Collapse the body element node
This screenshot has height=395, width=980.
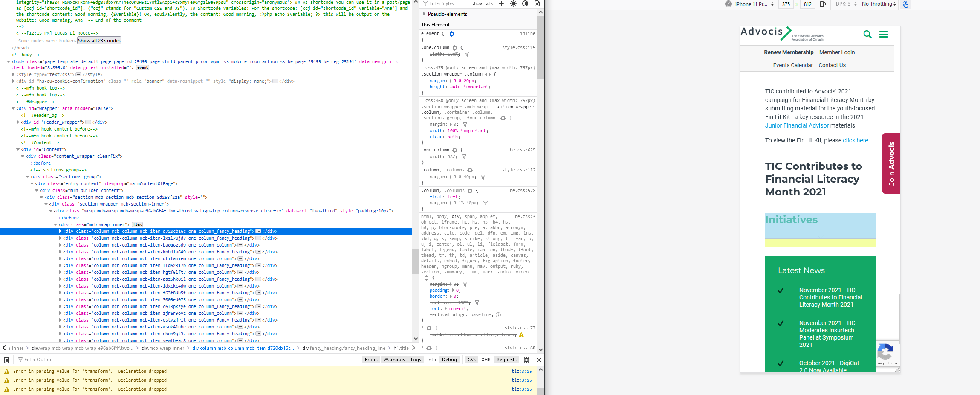(9, 61)
